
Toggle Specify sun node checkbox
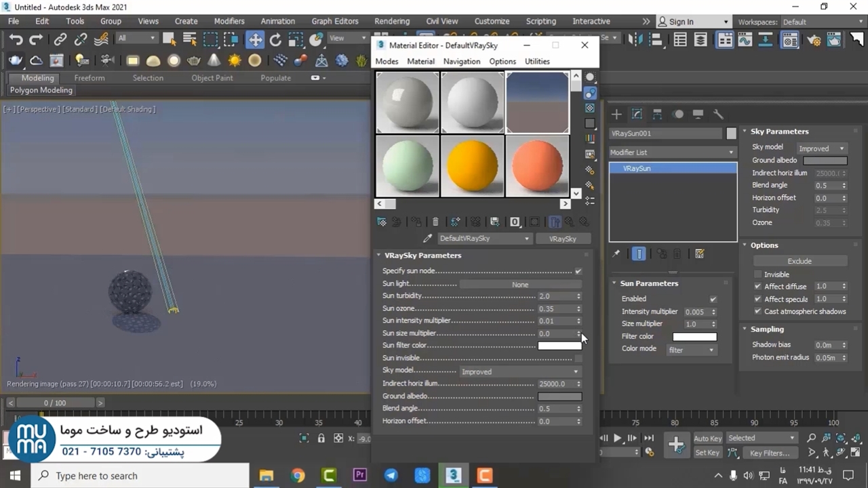click(x=578, y=271)
